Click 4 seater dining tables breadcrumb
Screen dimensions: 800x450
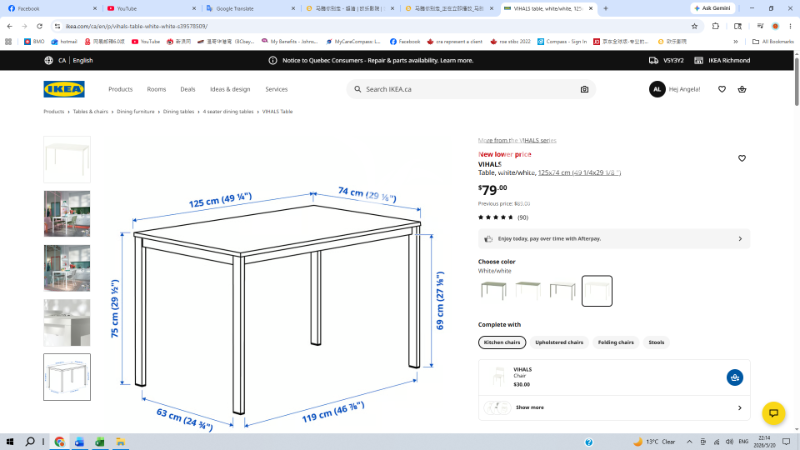click(x=228, y=112)
